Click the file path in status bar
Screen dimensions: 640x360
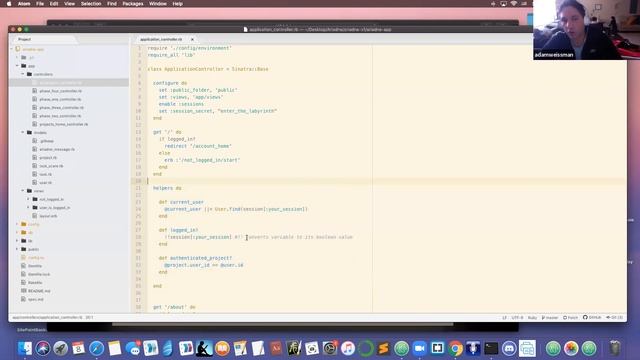coord(47,318)
